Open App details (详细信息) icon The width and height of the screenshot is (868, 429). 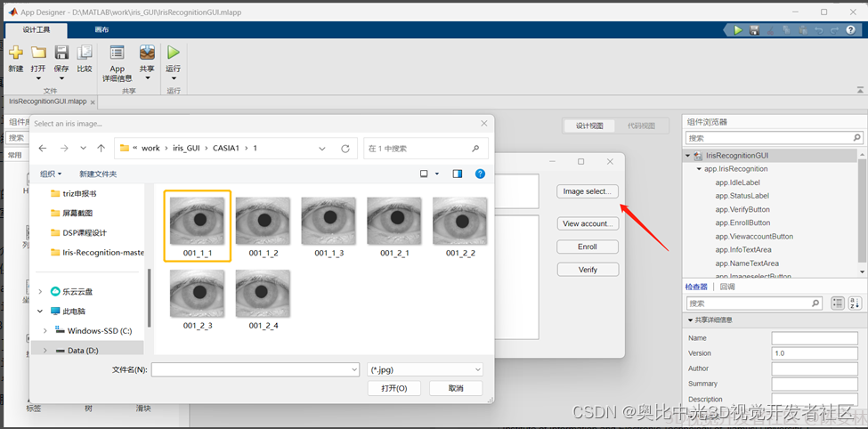pyautogui.click(x=117, y=53)
